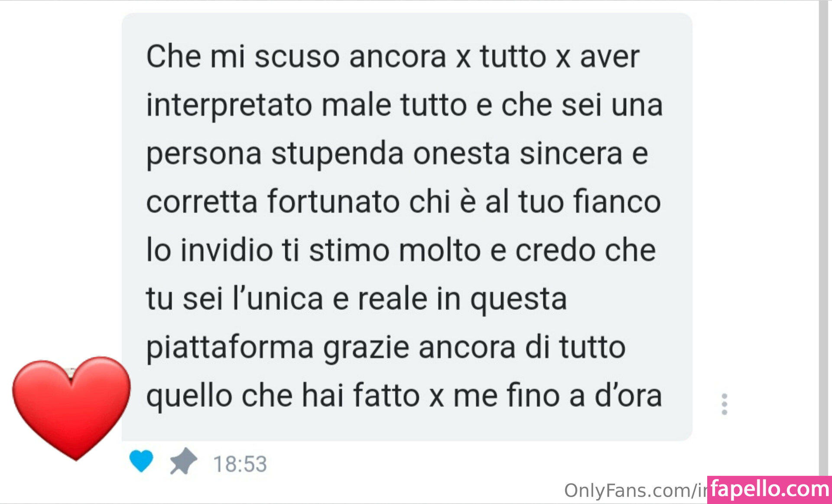
Task: Click the pink fapello.com badge
Action: click(x=770, y=490)
